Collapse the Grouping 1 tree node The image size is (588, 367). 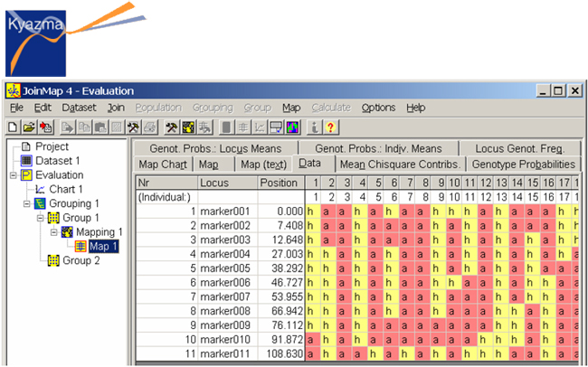click(24, 204)
